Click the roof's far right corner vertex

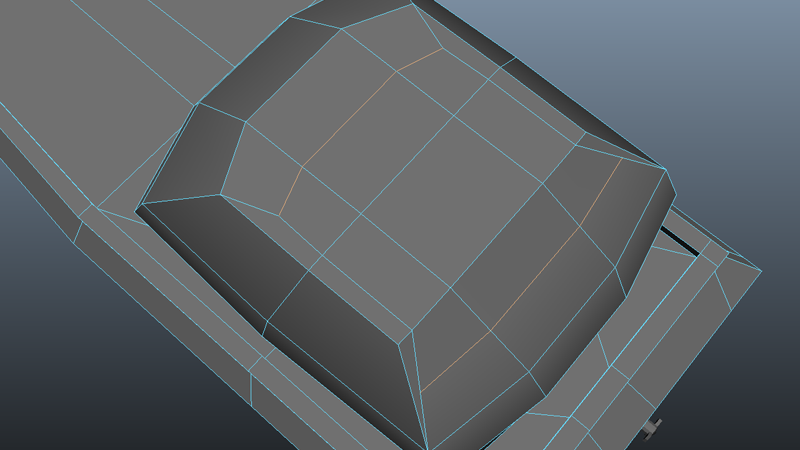coord(667,170)
